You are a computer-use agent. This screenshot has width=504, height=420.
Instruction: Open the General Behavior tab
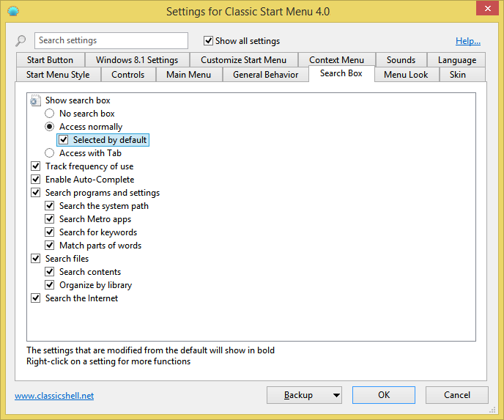(265, 75)
